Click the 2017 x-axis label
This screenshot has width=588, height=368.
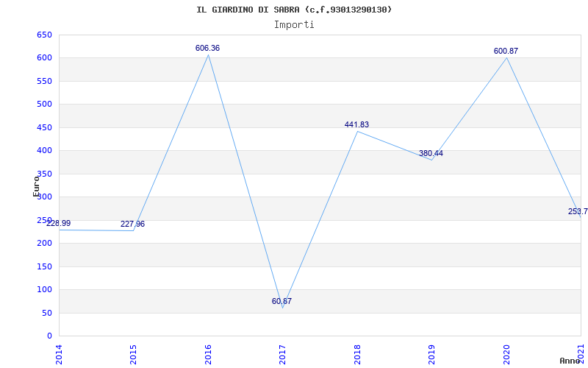282,355
